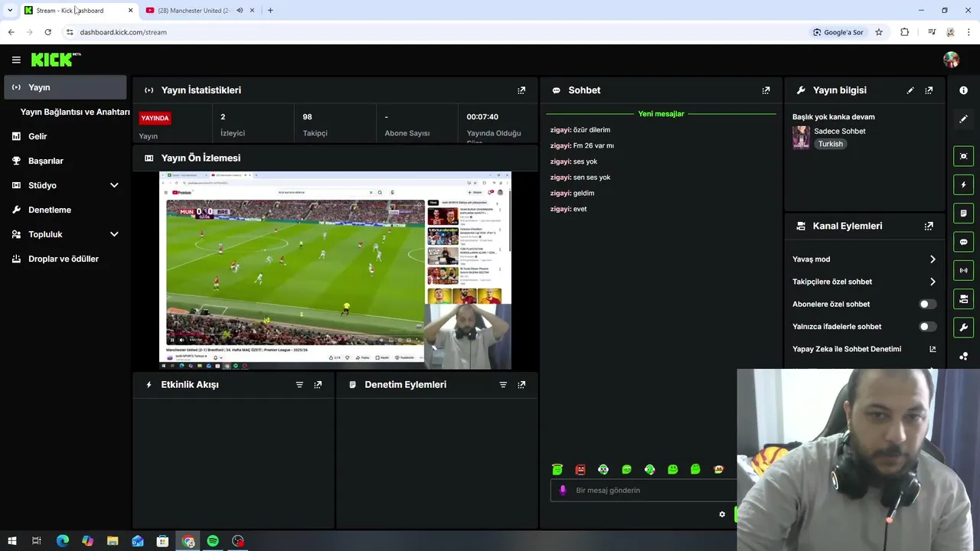Open Spotify from the taskbar
The width and height of the screenshot is (980, 551).
pos(213,541)
